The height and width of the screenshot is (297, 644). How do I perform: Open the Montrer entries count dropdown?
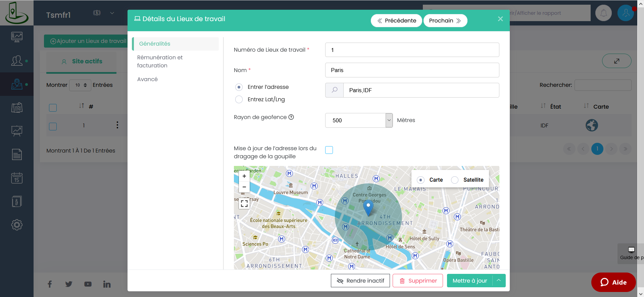coord(80,85)
